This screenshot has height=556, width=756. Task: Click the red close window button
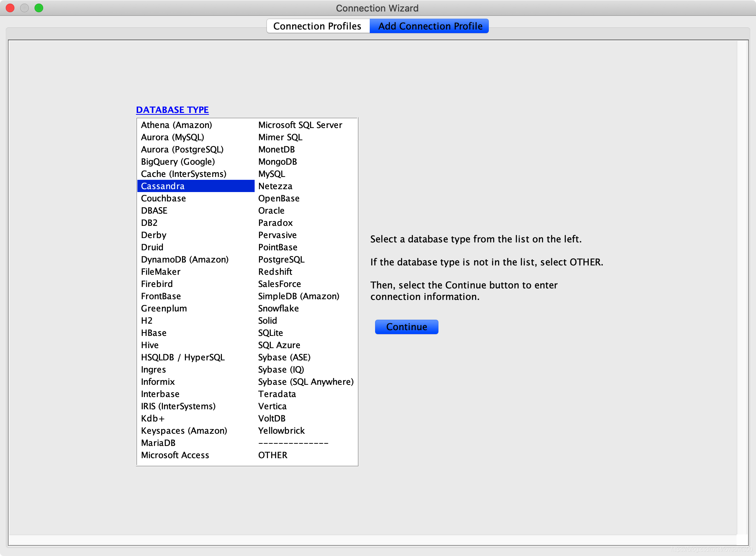10,8
